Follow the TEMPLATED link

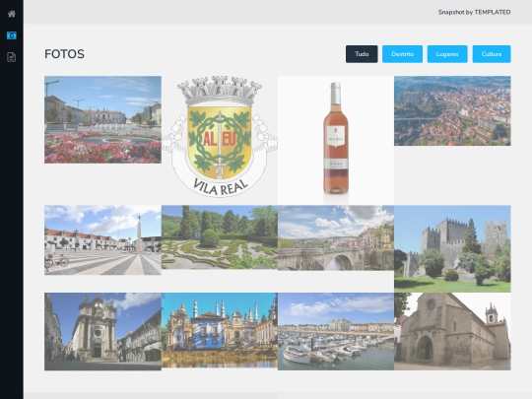pyautogui.click(x=493, y=12)
